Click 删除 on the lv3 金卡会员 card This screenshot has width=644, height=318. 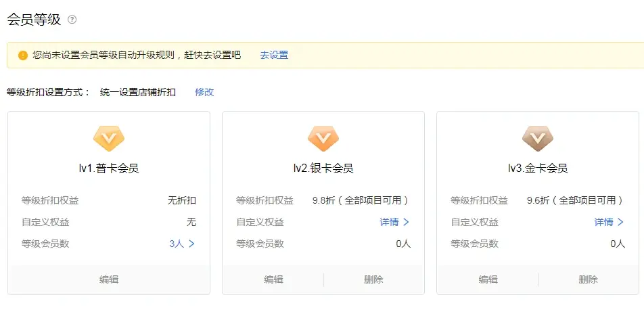coord(588,280)
